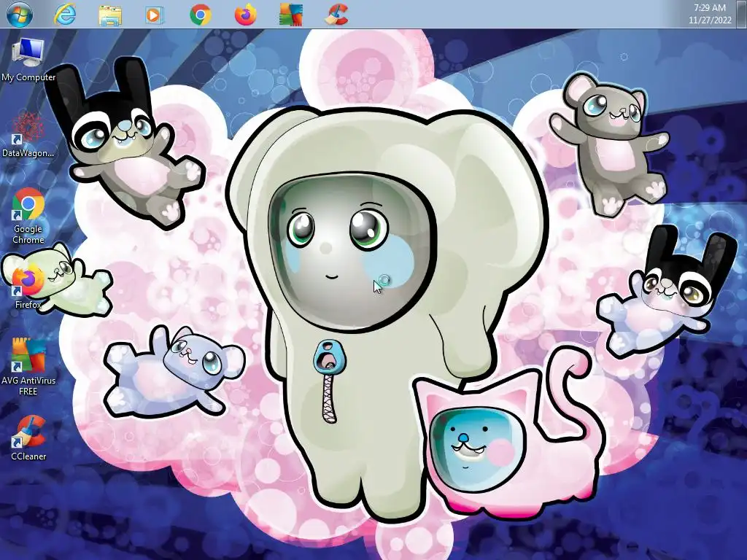Launch Internet Explorer from the taskbar
Image resolution: width=747 pixels, height=560 pixels.
65,15
